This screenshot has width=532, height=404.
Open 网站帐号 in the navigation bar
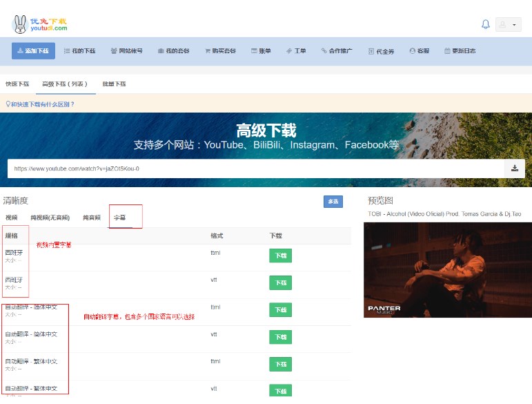coord(126,51)
